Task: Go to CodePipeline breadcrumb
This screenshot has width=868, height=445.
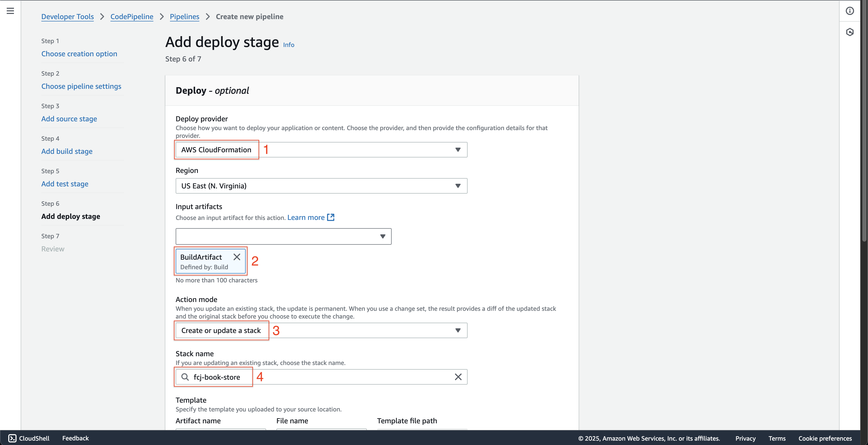Action: [132, 17]
